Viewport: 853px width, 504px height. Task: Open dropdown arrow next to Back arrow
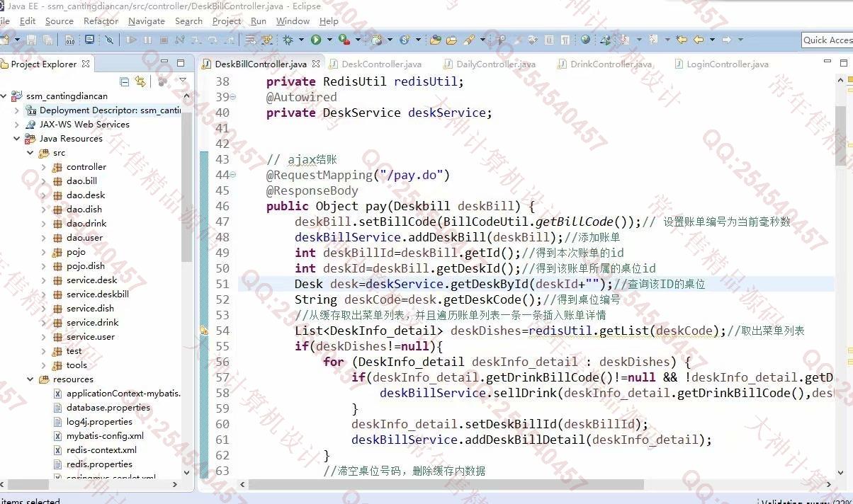click(x=712, y=40)
